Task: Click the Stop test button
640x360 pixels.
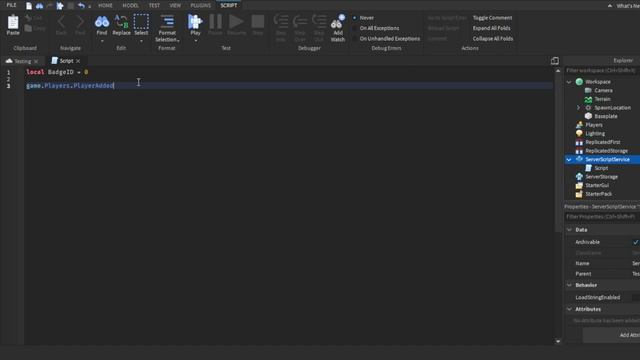Action: click(x=258, y=21)
